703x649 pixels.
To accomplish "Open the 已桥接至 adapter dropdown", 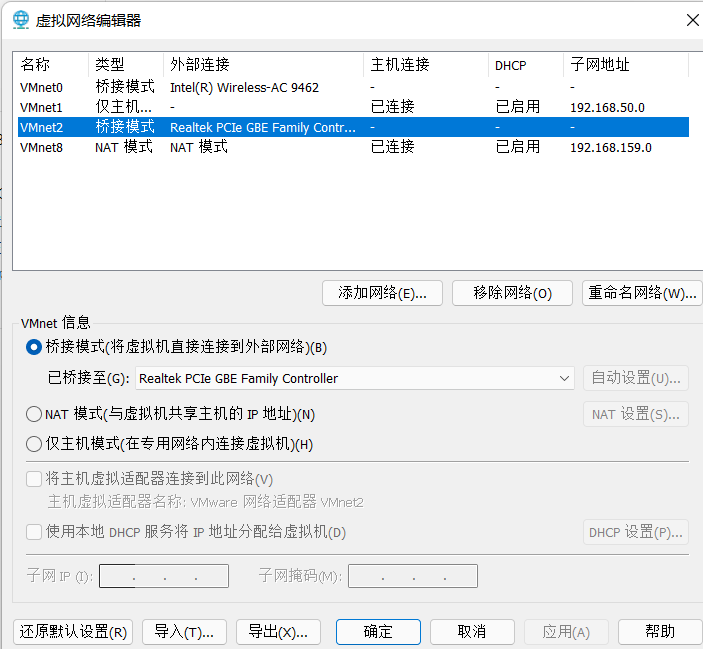I will 355,378.
